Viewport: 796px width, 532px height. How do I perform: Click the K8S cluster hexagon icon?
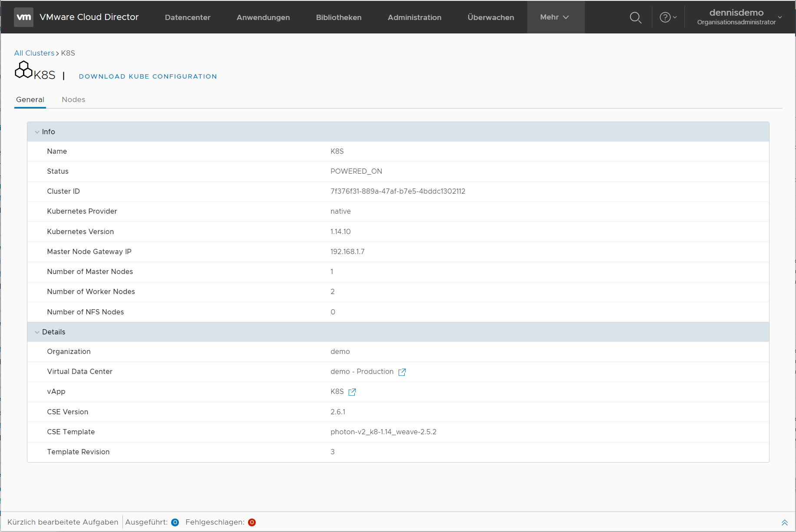point(23,70)
